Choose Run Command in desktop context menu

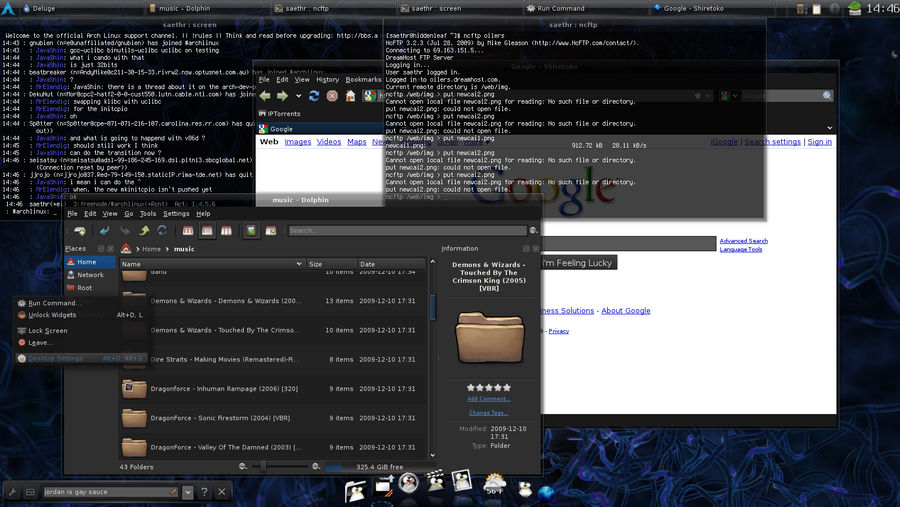pos(80,303)
